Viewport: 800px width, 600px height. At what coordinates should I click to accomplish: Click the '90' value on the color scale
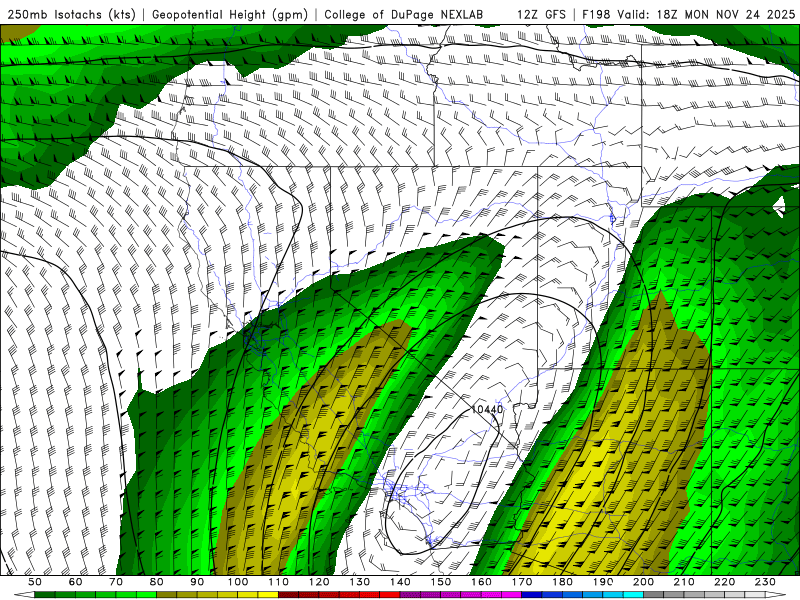click(197, 582)
